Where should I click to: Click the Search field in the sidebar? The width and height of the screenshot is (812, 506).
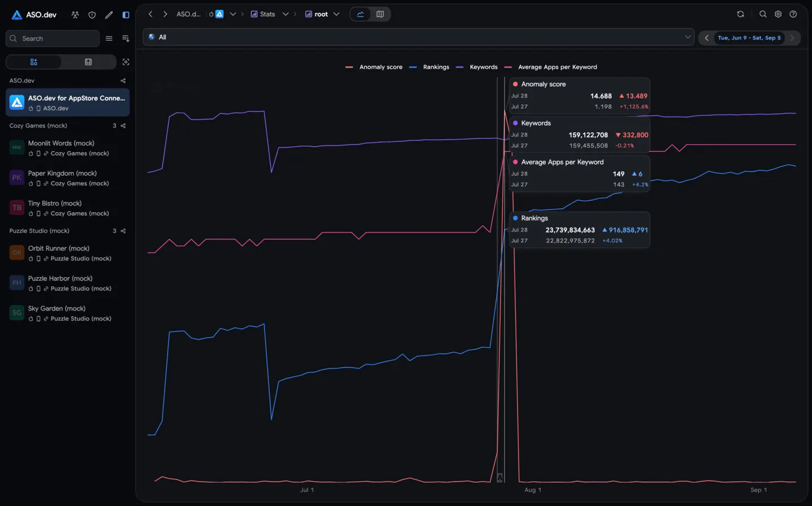52,38
